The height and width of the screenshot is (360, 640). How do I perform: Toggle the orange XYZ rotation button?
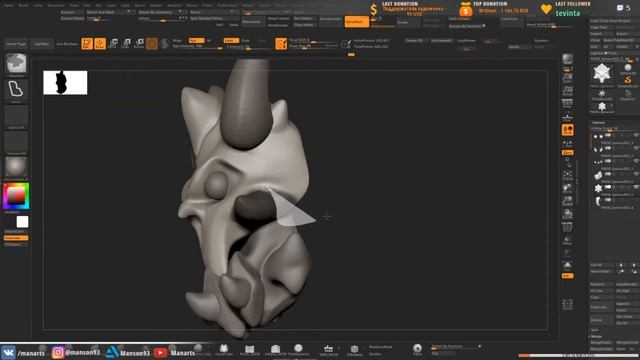567,152
